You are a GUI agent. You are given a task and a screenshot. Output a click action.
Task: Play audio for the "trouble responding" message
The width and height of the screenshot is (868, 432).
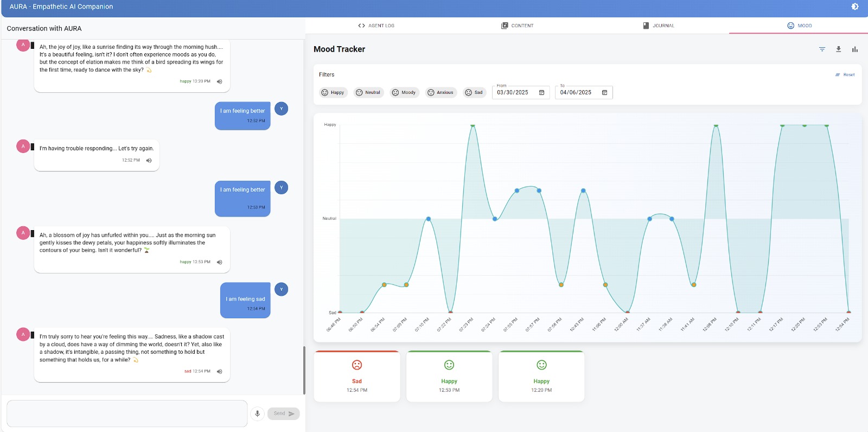click(x=149, y=161)
